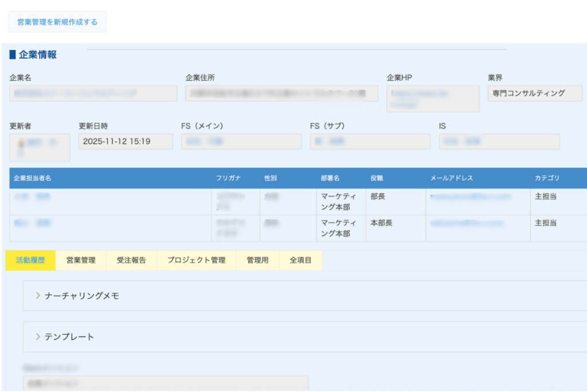
Task: Click the email link of the 部長 contact
Action: pos(469,197)
